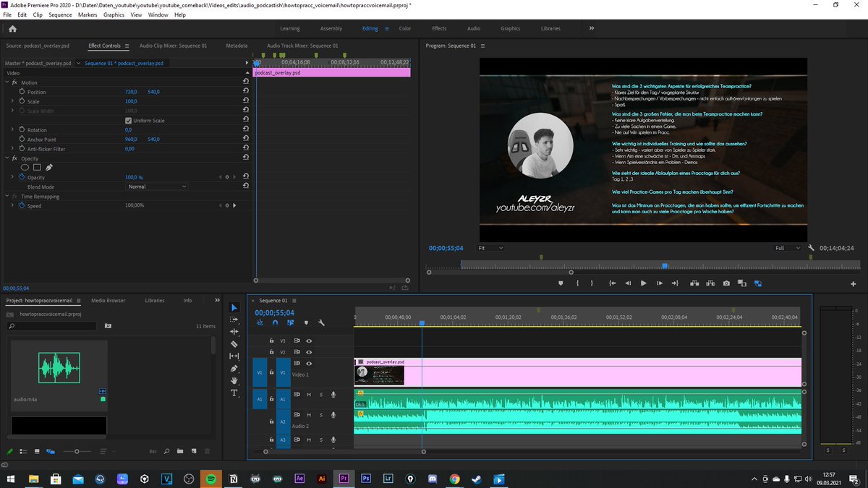The image size is (868, 488).
Task: Add marker in Program monitor transport
Action: click(561, 283)
